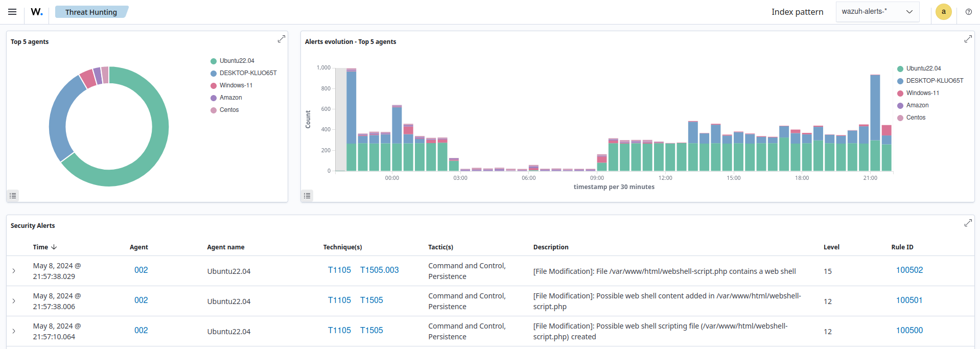Click the Wazuh logo home icon
This screenshot has width=980, height=349.
[37, 12]
